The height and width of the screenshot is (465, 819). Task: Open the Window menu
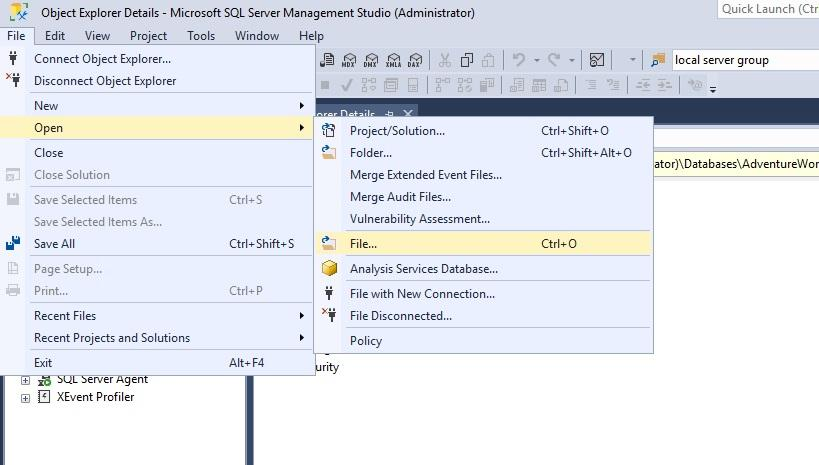(x=257, y=36)
